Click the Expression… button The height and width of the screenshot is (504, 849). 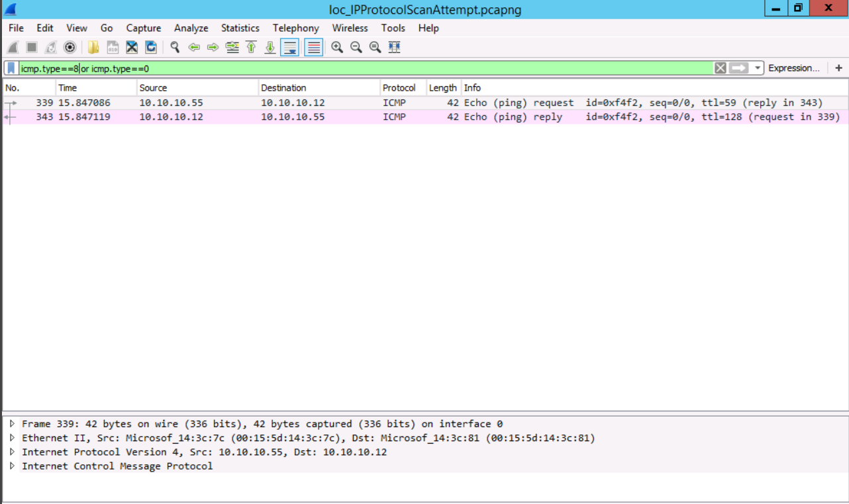(793, 68)
